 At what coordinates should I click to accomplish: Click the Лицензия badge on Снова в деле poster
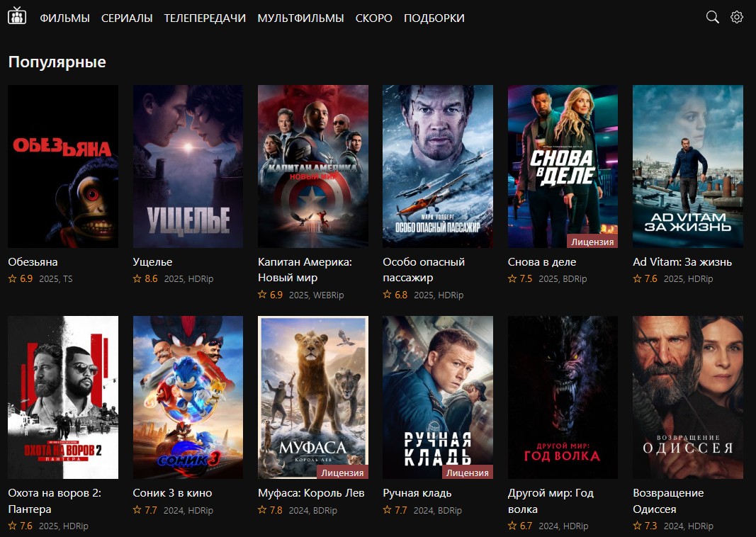592,242
